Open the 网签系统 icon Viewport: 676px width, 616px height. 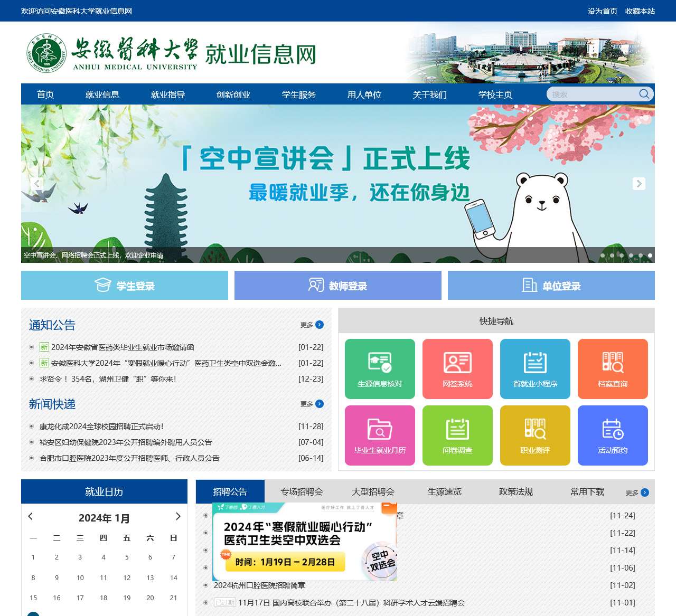(457, 368)
